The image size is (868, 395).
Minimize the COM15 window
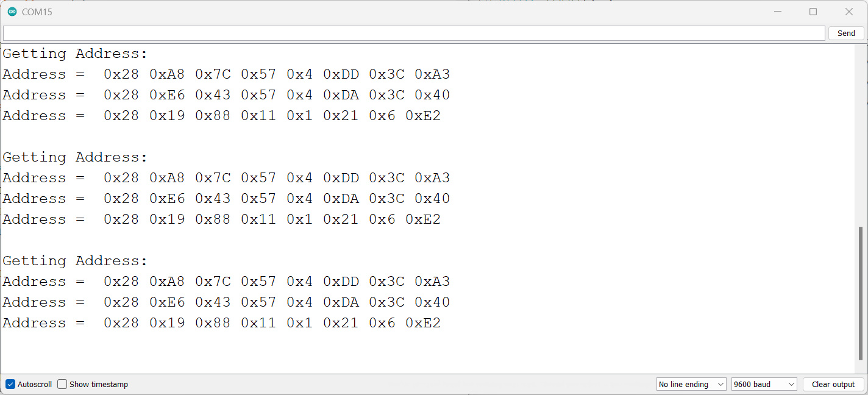(x=777, y=12)
